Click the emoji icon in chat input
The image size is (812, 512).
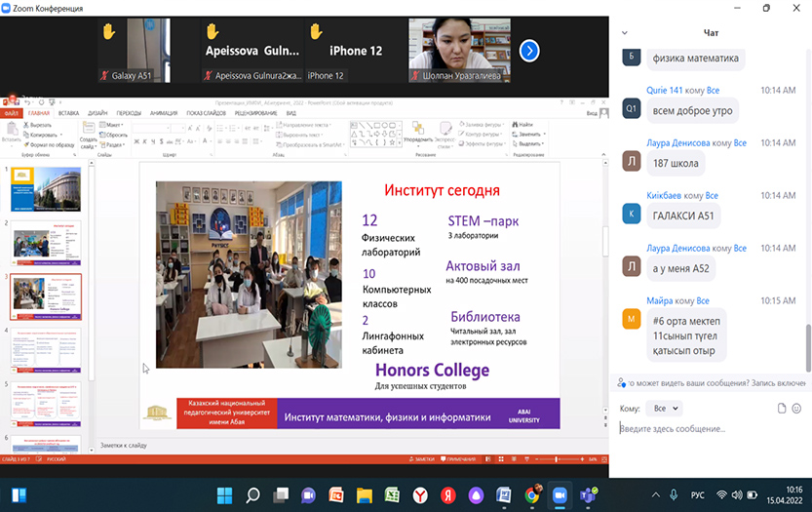point(796,408)
